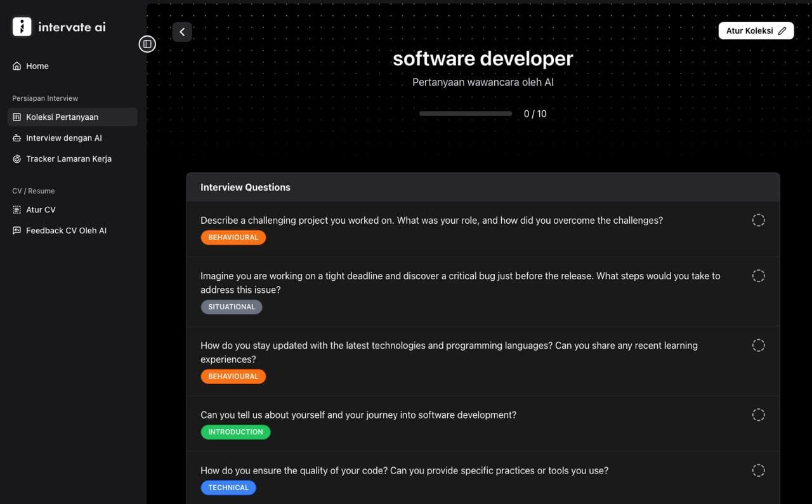Click the pencil icon on Atur Koleksi
This screenshot has height=504, width=812.
[783, 30]
